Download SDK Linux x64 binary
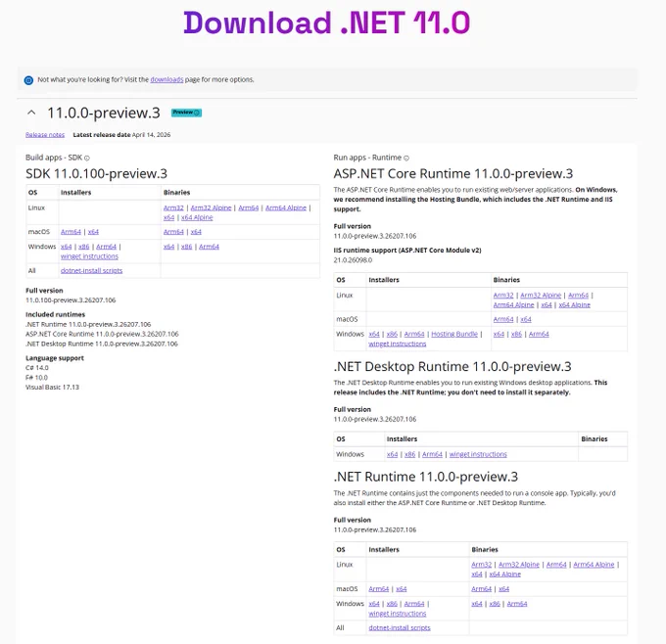The height and width of the screenshot is (644, 666). tap(169, 217)
